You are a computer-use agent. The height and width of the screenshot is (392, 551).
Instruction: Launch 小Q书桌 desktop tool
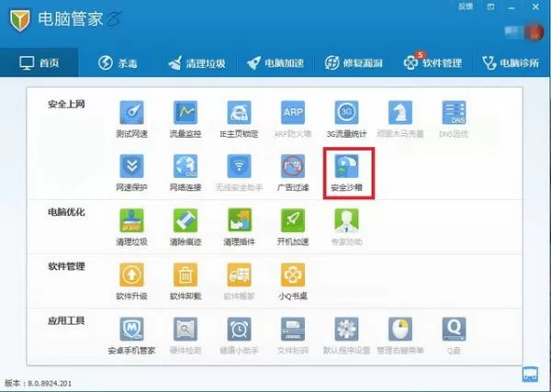pyautogui.click(x=293, y=274)
